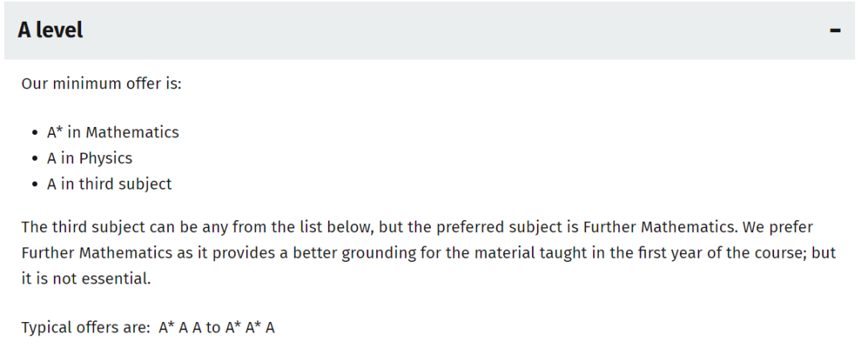868x355 pixels.
Task: Click the empty middle of the A level header bar
Action: pos(434,31)
